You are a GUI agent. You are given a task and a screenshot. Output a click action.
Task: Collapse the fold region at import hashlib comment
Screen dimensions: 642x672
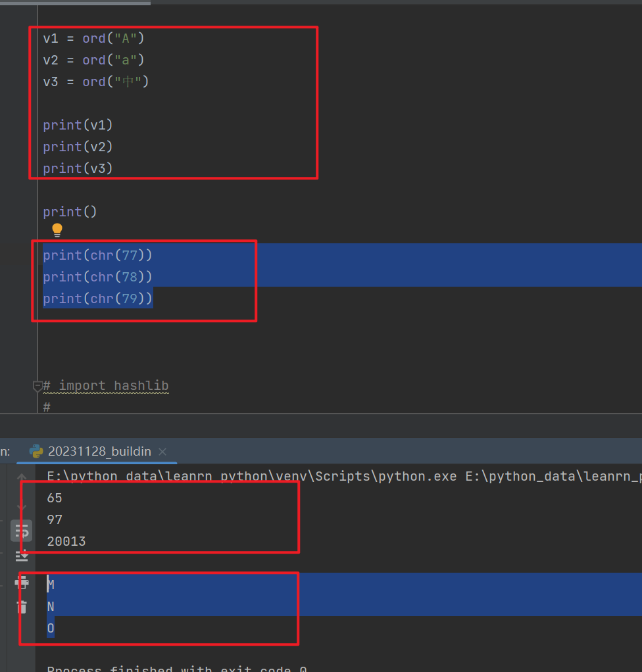tap(37, 385)
